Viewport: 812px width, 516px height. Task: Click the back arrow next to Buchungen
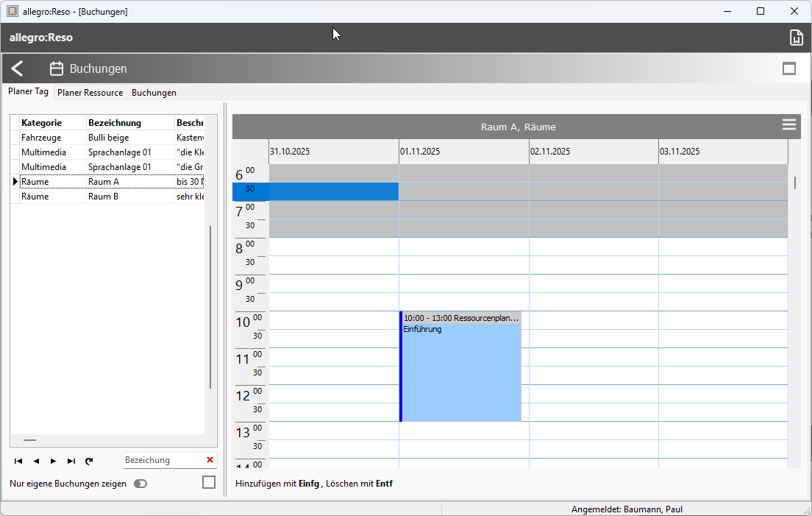tap(18, 69)
